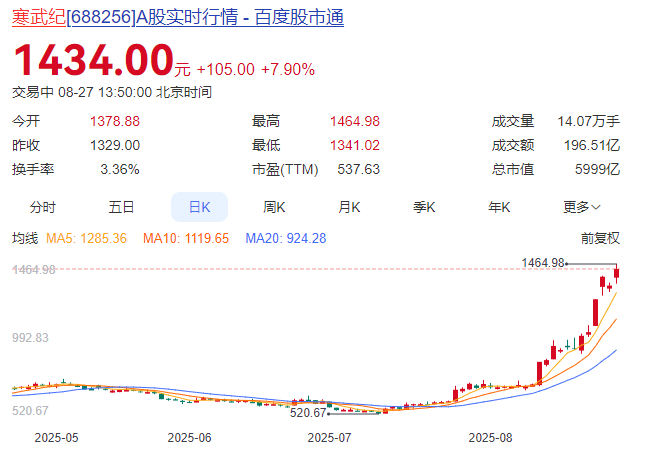Screen dimensions: 647x452
Task: Click the 换手率 value 3.36%
Action: tap(120, 169)
